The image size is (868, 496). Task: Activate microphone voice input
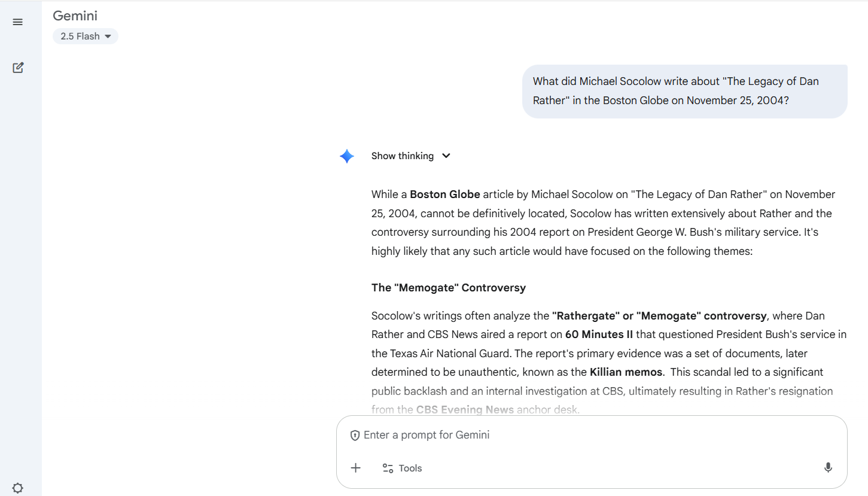pyautogui.click(x=828, y=468)
